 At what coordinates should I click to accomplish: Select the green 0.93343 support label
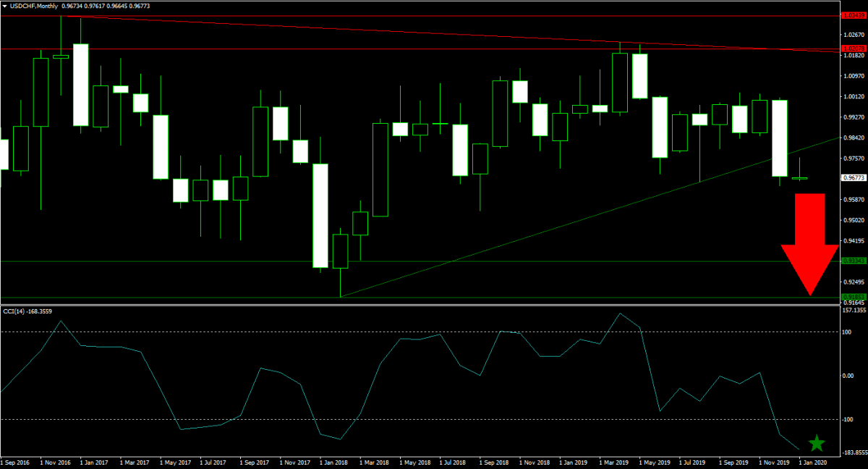(854, 261)
